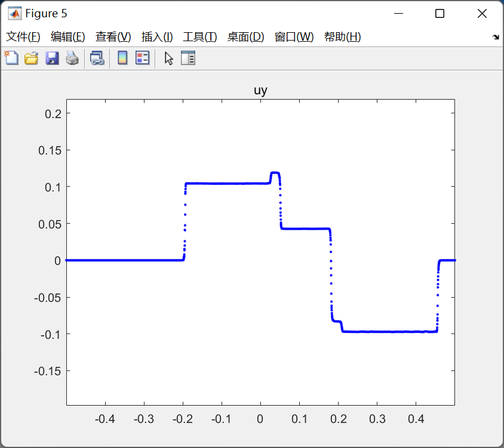Click the Link Plot toolbar icon
The image size is (504, 448).
click(97, 58)
